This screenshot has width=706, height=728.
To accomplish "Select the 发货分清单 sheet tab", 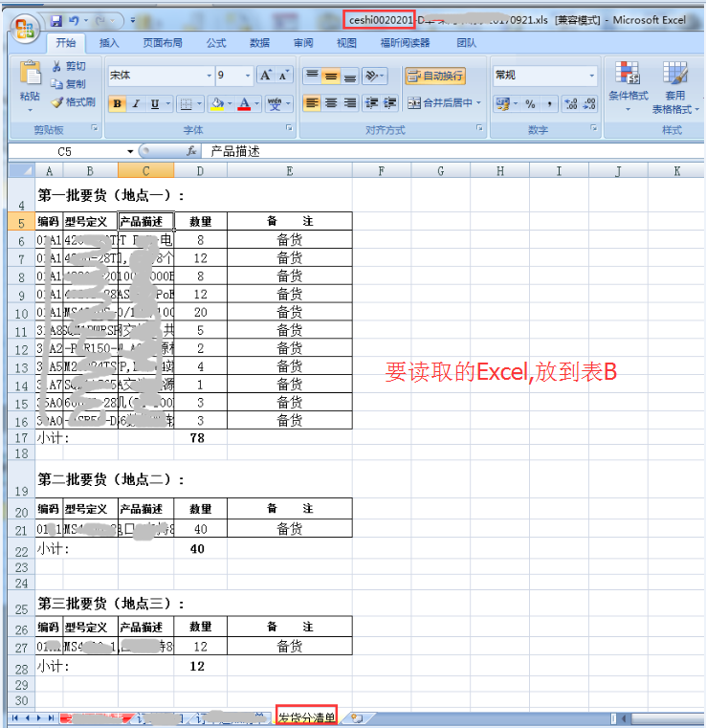I will [306, 717].
